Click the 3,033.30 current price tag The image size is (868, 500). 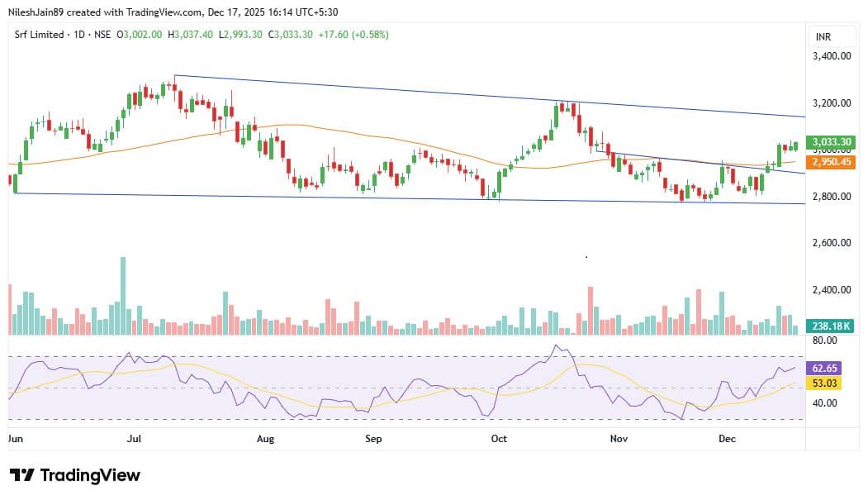click(831, 142)
